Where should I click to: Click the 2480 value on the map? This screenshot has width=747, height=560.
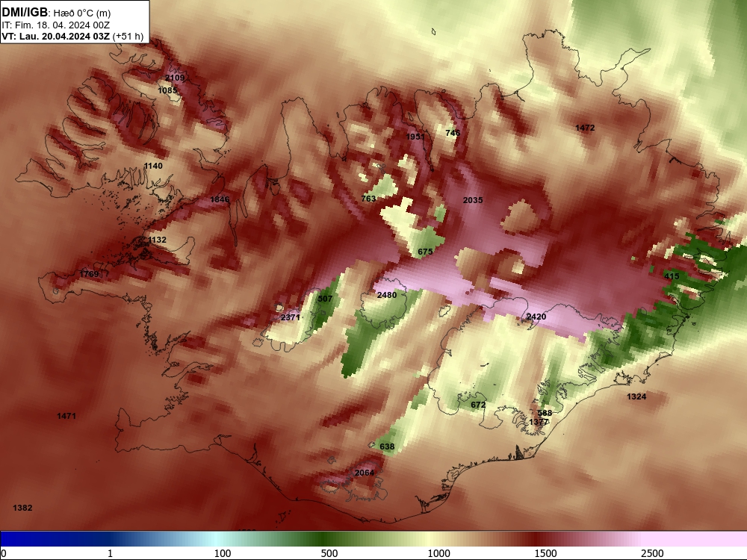(x=386, y=295)
